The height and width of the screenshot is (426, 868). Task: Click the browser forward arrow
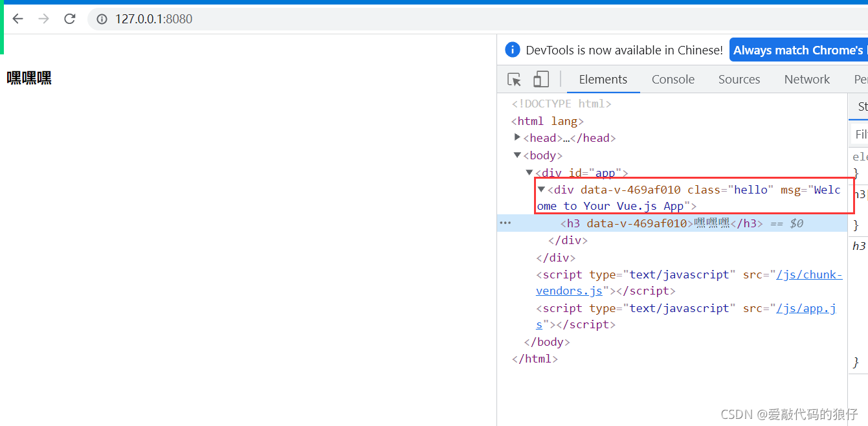click(44, 19)
